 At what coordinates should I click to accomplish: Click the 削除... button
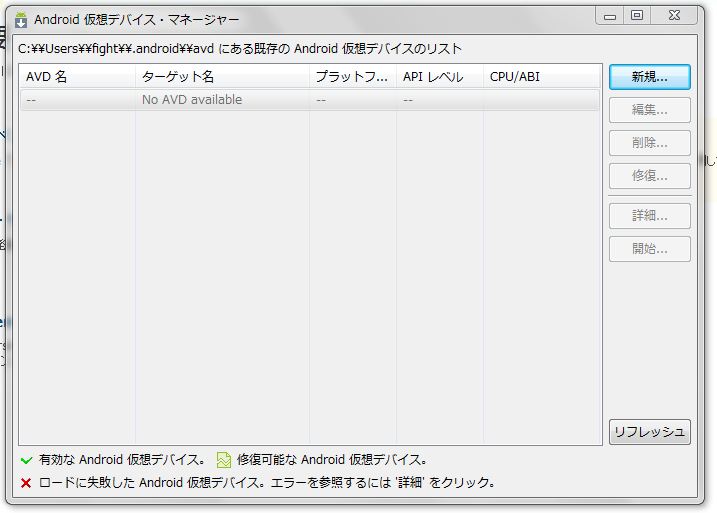649,143
